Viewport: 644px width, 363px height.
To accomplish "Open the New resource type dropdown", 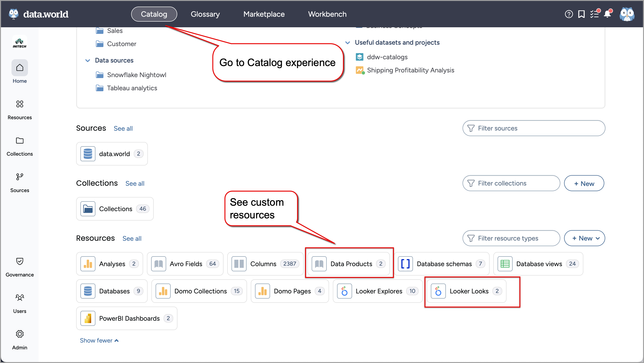I will pos(585,238).
